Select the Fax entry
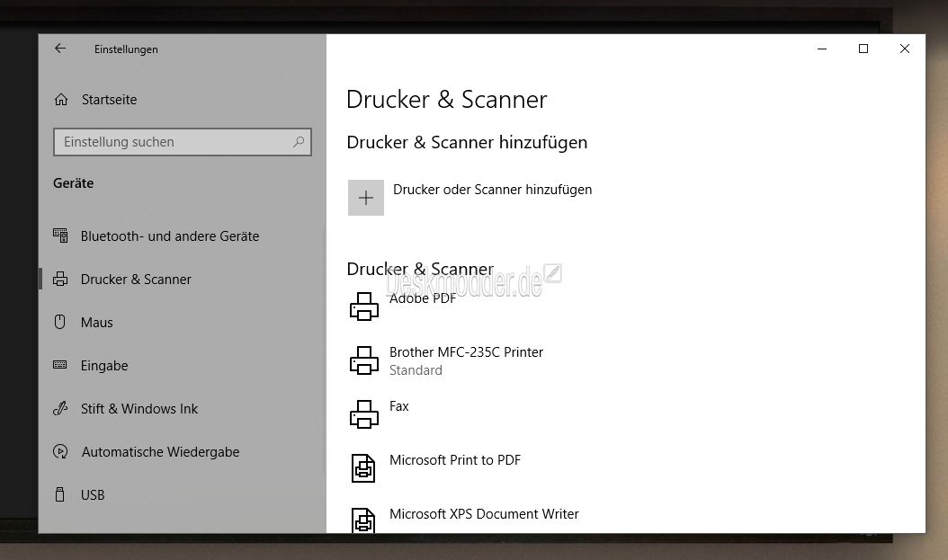This screenshot has width=948, height=560. pyautogui.click(x=399, y=406)
